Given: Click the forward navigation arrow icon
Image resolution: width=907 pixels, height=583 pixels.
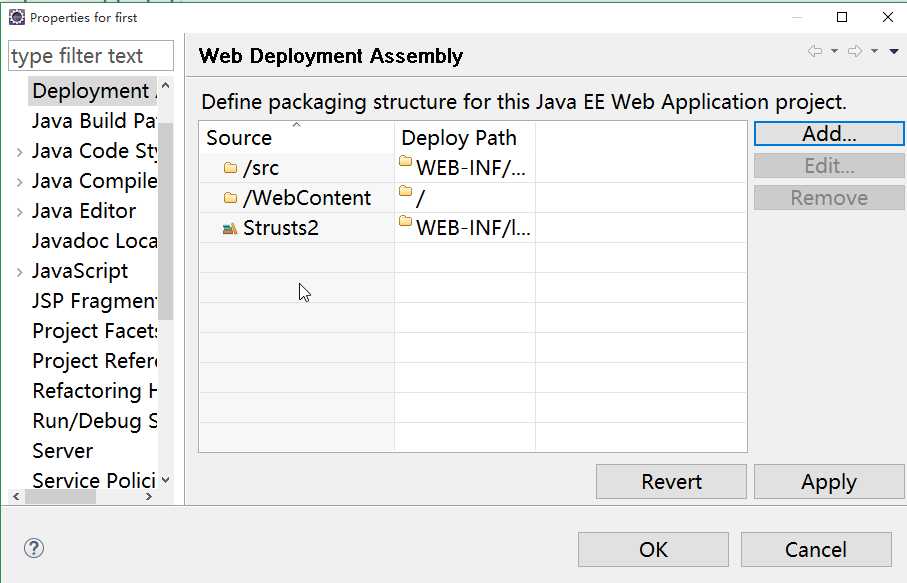Looking at the screenshot, I should [x=855, y=52].
